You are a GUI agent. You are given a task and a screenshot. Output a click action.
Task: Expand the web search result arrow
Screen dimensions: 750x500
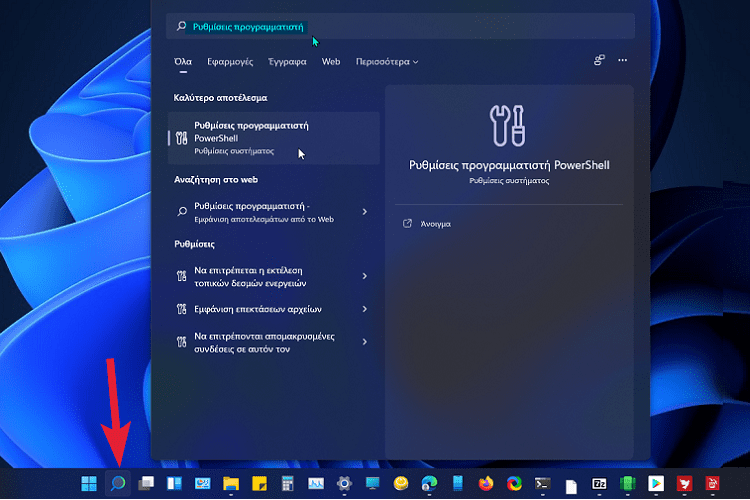(x=364, y=211)
